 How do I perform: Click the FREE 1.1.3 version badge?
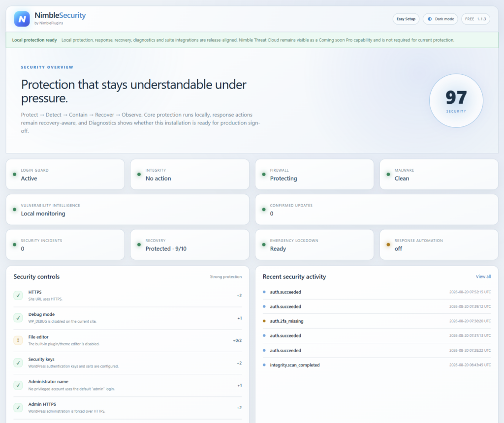click(475, 19)
